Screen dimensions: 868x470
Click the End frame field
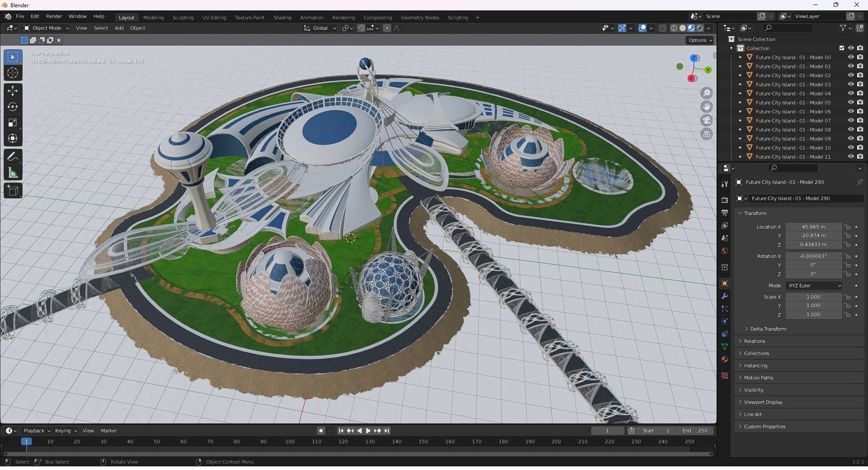coord(696,431)
